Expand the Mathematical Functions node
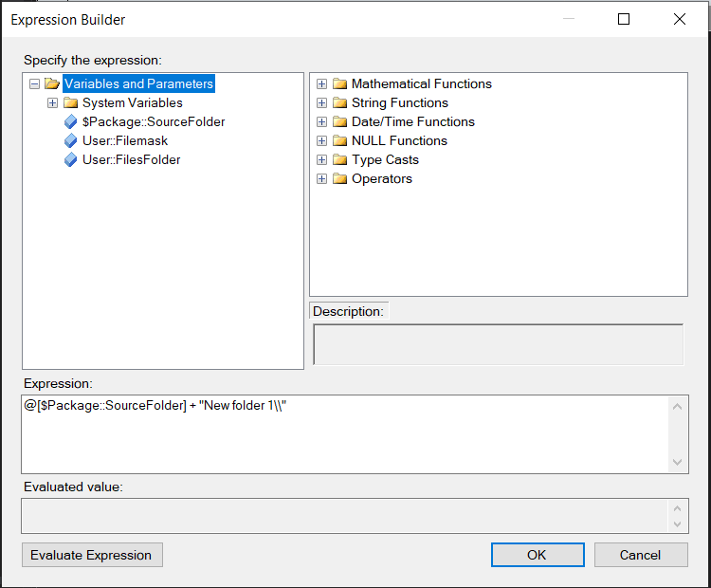 tap(322, 84)
